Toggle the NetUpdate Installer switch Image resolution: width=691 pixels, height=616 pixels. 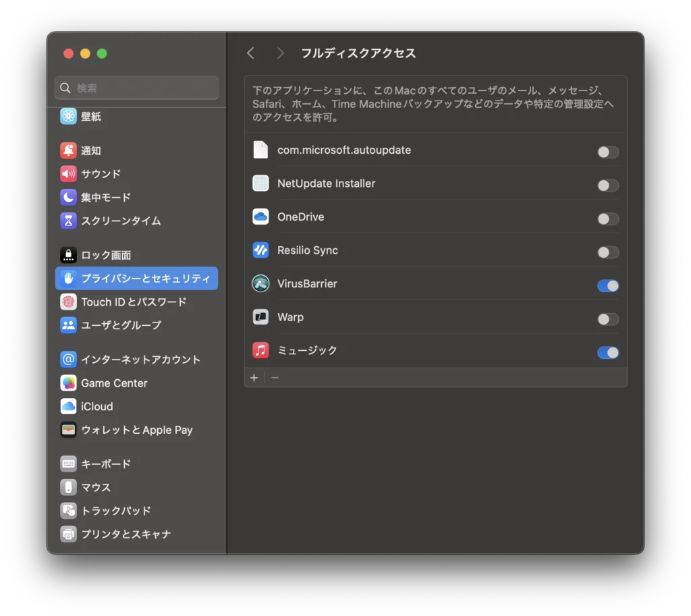click(x=608, y=186)
